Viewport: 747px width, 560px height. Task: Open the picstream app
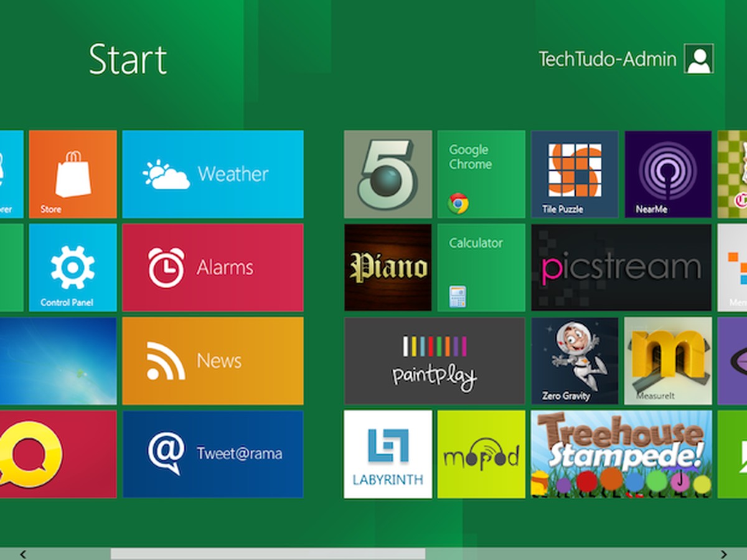point(621,268)
